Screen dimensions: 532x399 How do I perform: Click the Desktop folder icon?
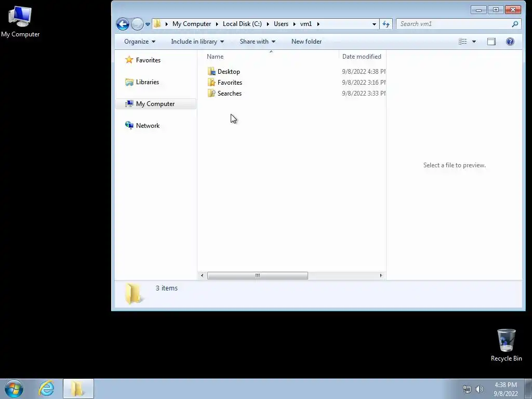[x=211, y=71]
